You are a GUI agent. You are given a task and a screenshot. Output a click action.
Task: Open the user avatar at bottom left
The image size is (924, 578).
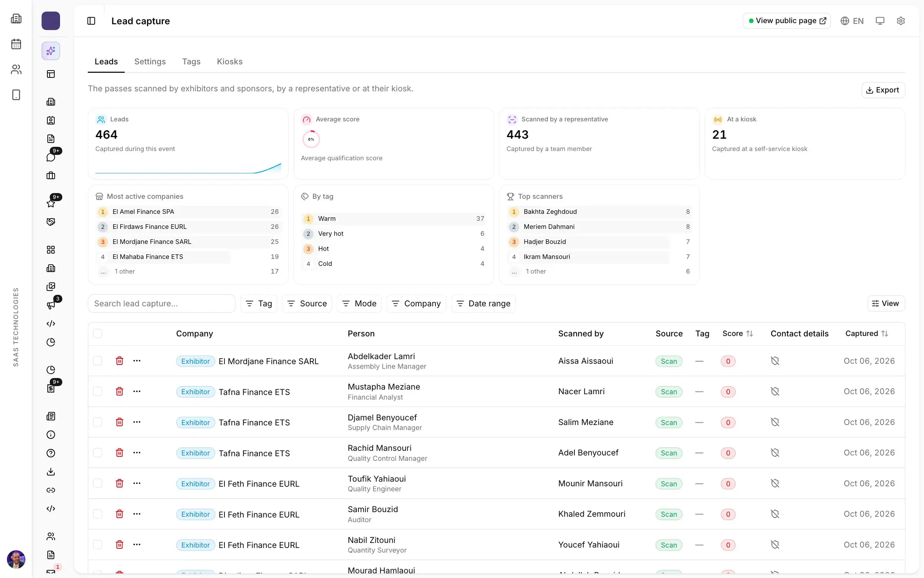click(16, 559)
